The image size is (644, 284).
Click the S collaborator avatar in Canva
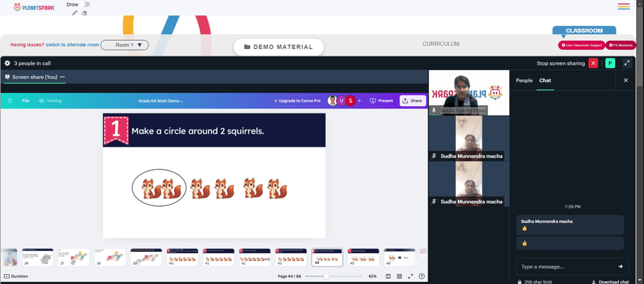[x=350, y=100]
